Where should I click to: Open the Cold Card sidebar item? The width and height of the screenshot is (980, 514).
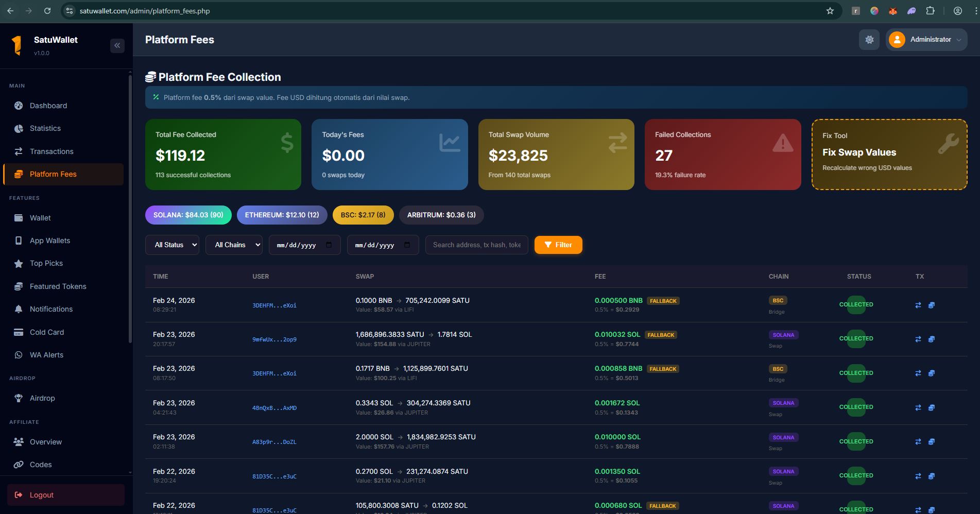pos(46,332)
